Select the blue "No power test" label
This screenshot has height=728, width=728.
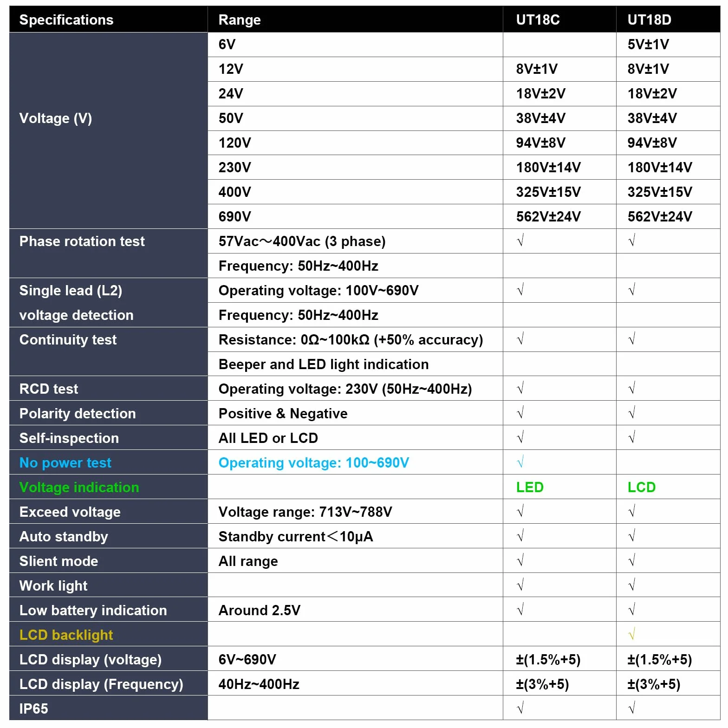[65, 463]
